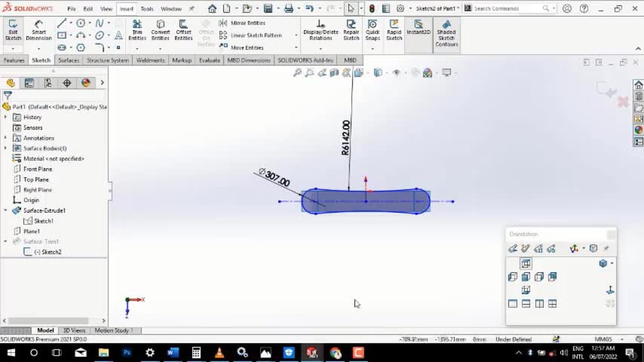Image resolution: width=644 pixels, height=362 pixels.
Task: Click Search Commands input field
Action: [x=509, y=8]
